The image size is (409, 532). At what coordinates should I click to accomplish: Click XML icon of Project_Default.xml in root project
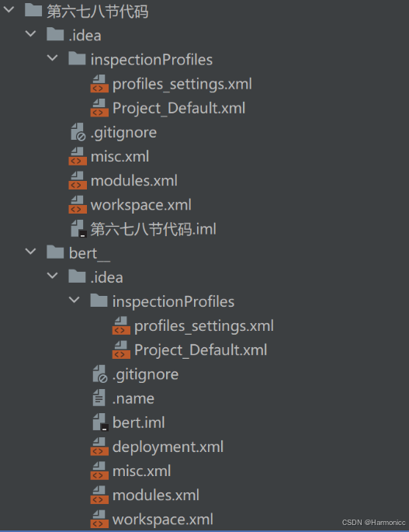(99, 107)
